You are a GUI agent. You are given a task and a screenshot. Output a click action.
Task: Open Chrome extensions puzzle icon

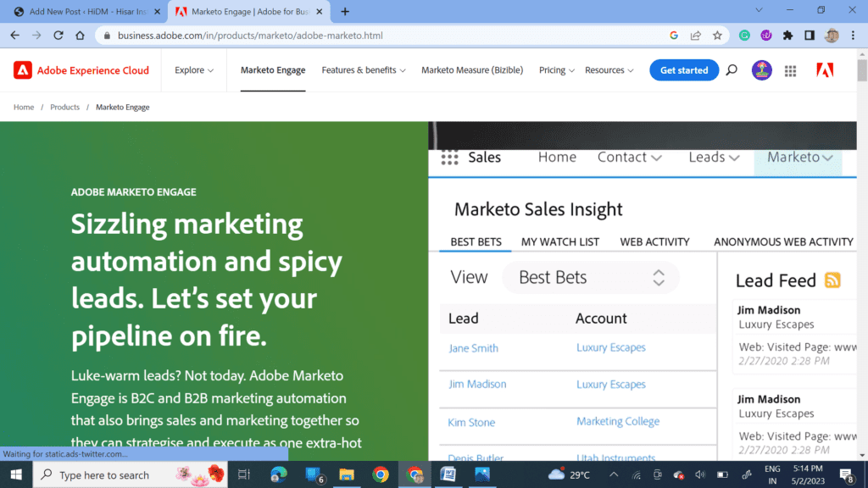[787, 36]
